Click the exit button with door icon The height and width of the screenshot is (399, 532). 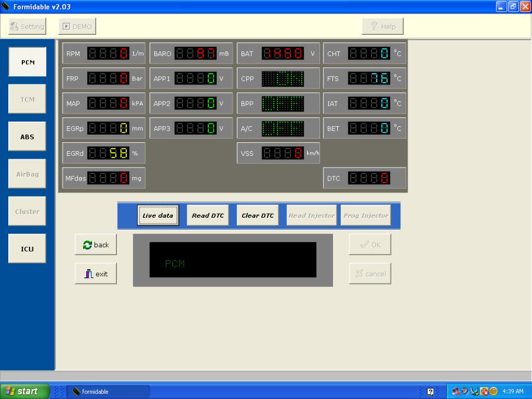(96, 274)
